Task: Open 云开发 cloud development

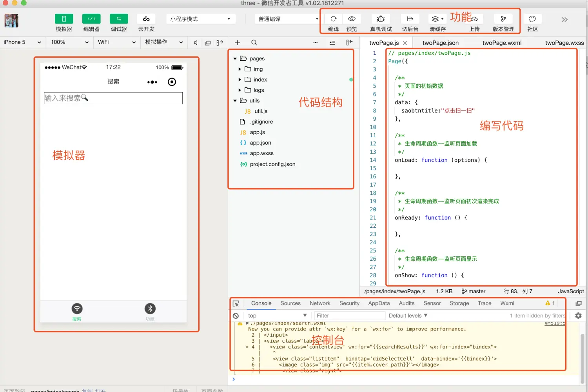Action: coord(146,19)
